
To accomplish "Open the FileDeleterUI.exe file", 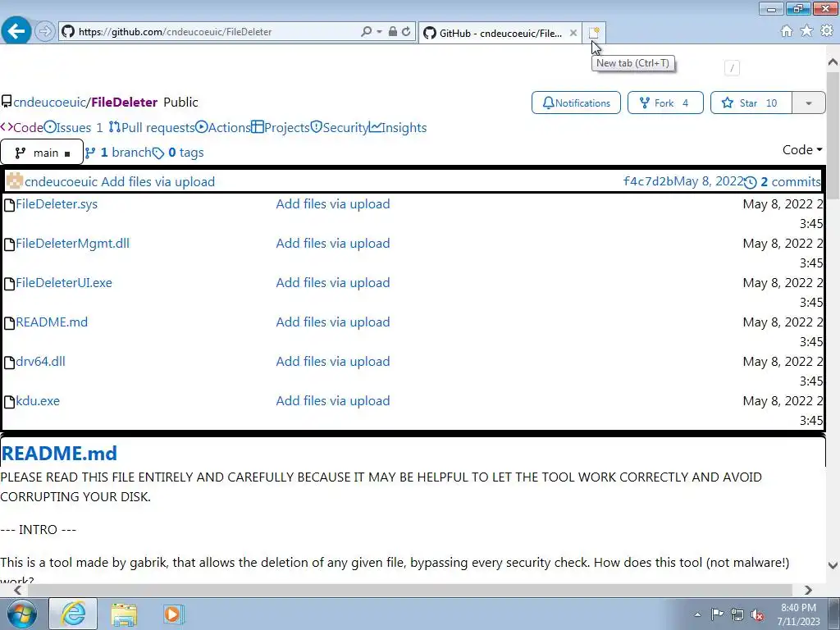I will pyautogui.click(x=64, y=283).
